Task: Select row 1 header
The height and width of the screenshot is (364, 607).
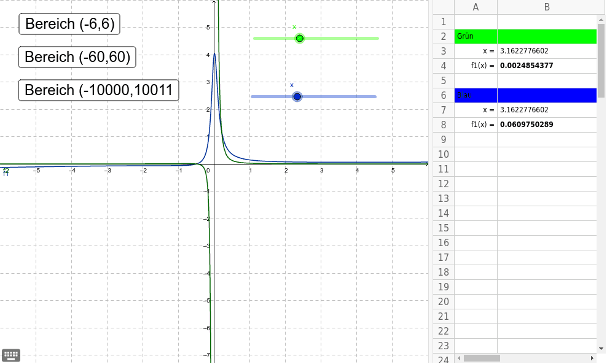Action: tap(444, 21)
